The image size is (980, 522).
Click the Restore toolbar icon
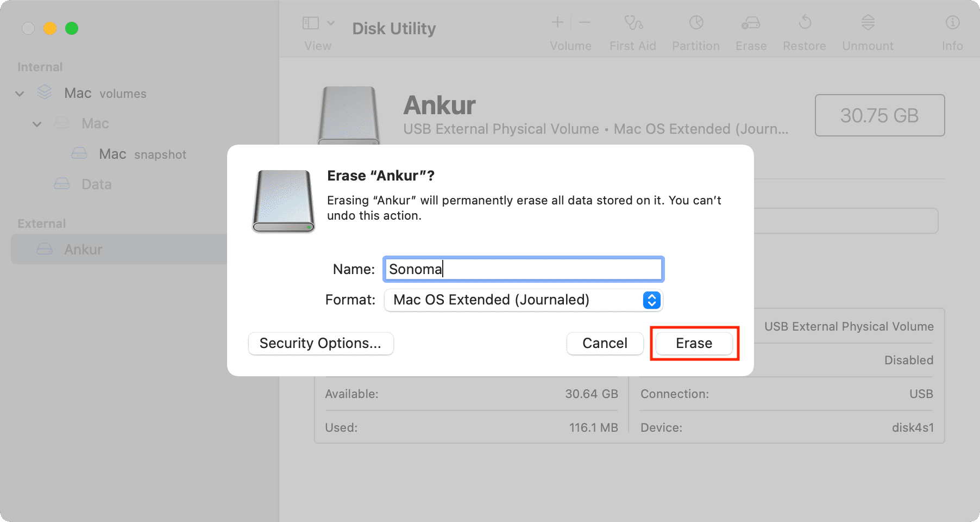(x=805, y=23)
